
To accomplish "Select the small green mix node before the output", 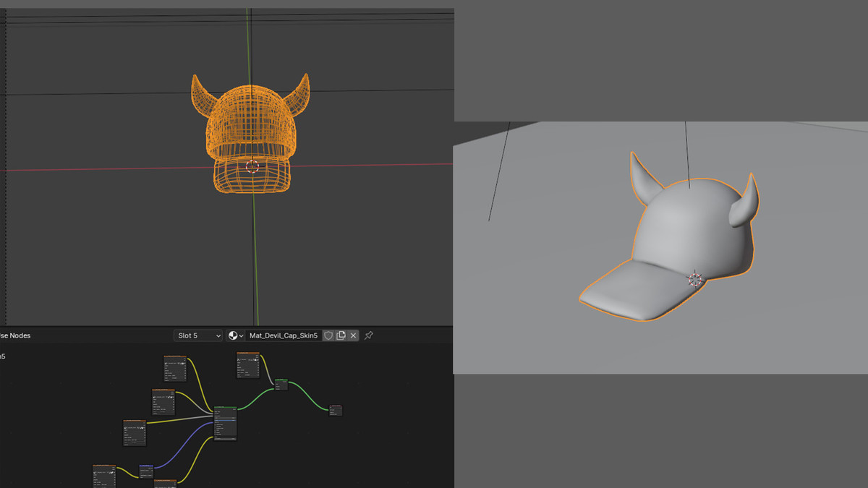I will point(281,384).
